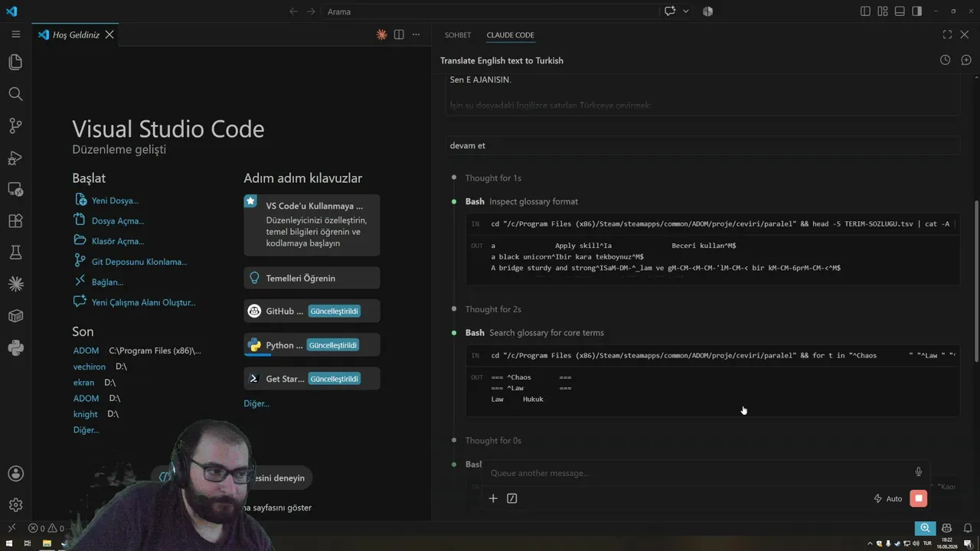980x551 pixels.
Task: Stop the running Claude Code task
Action: pyautogui.click(x=919, y=498)
